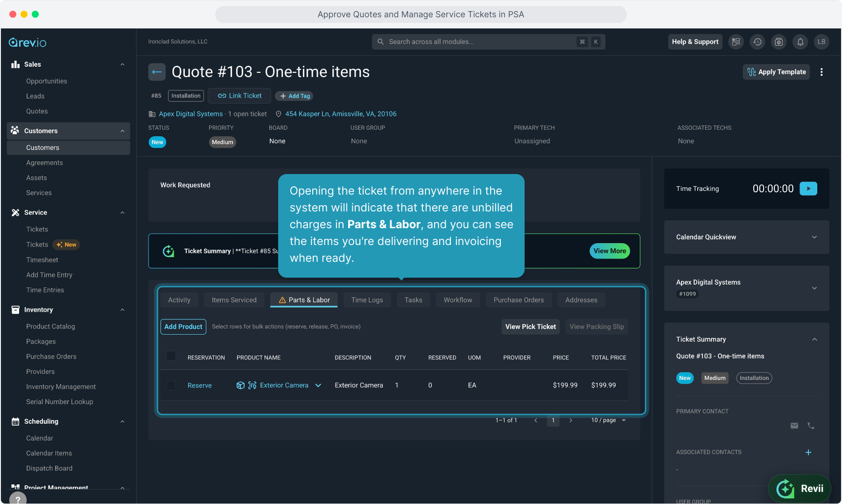Click the Ticket Summary AI sparkle icon

coord(168,251)
